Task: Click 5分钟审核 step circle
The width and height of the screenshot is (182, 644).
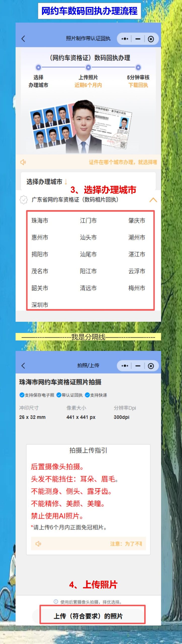Action: click(138, 67)
